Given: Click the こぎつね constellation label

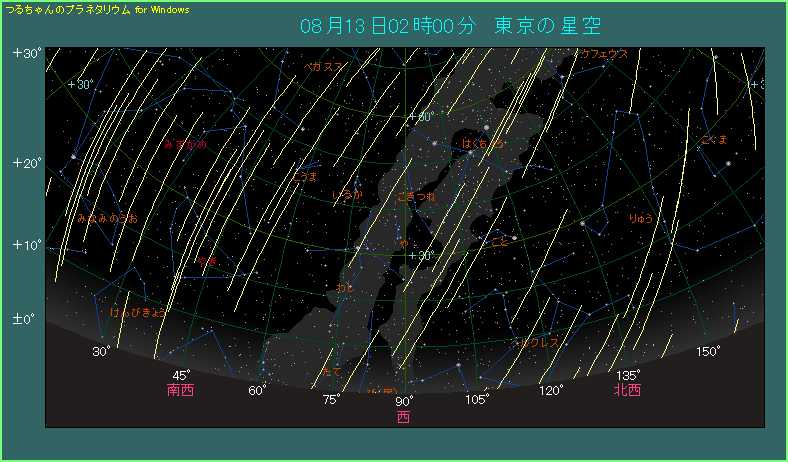Looking at the screenshot, I should [417, 197].
